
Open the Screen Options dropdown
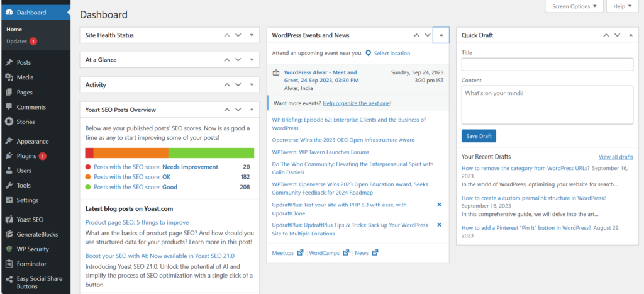pyautogui.click(x=574, y=6)
